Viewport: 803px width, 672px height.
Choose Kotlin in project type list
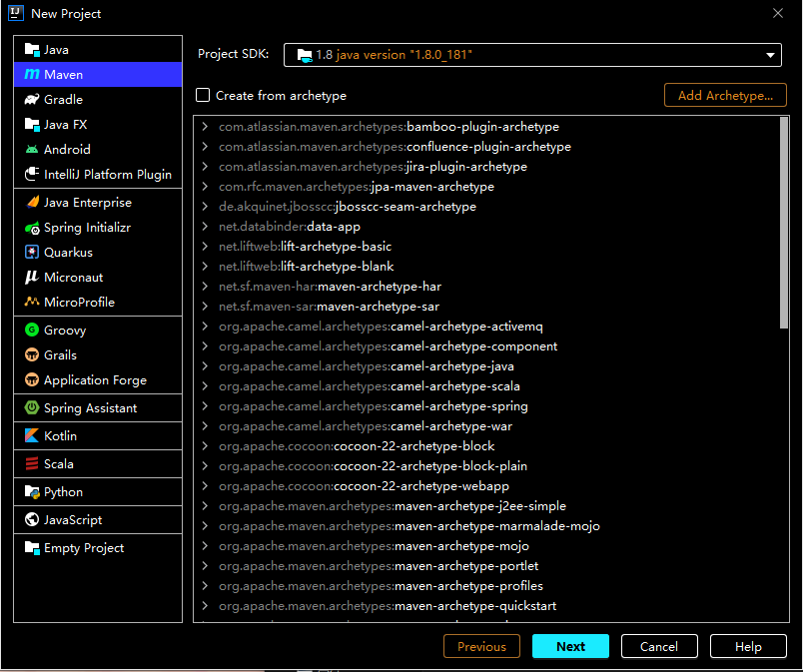tap(98, 435)
